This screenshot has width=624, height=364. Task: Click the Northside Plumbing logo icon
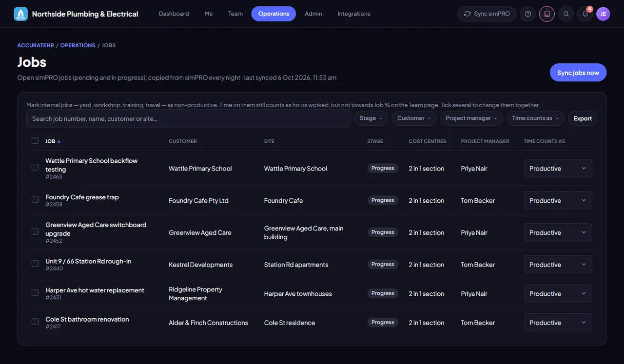click(21, 14)
